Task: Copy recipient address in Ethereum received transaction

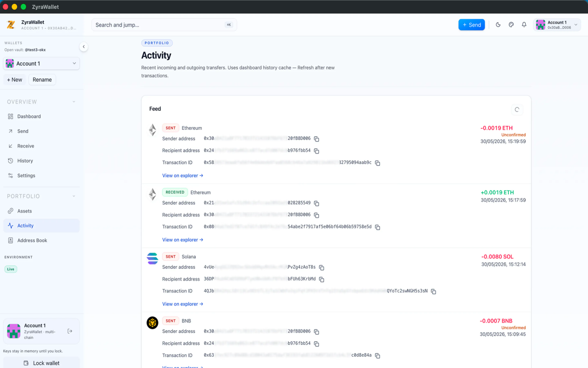Action: [x=316, y=215]
